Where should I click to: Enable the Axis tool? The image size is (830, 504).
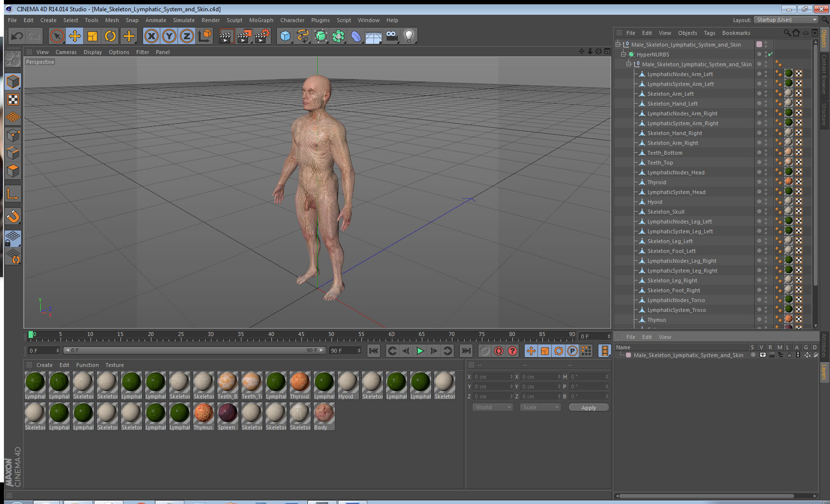coord(13,194)
